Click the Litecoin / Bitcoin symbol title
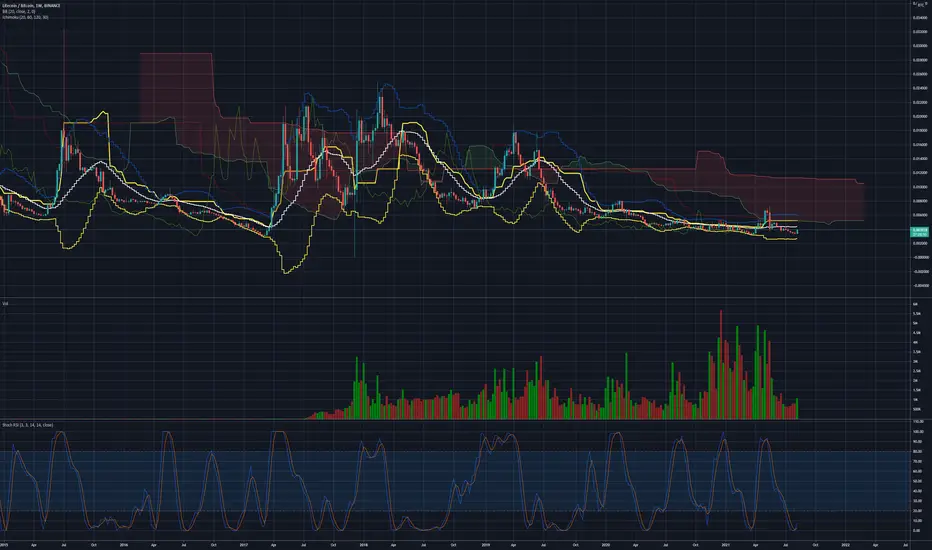932x550 pixels. tap(31, 5)
